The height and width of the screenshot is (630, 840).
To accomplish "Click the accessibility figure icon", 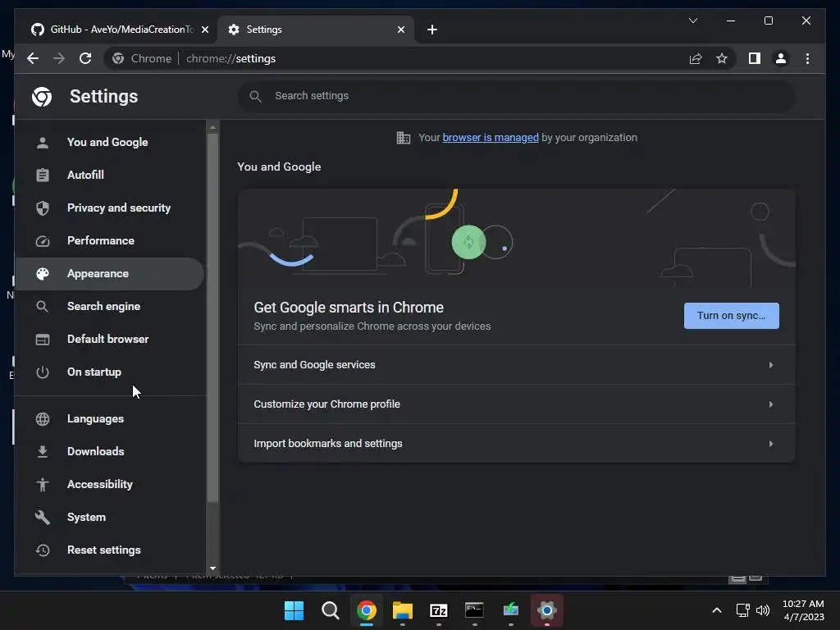I will 43,484.
